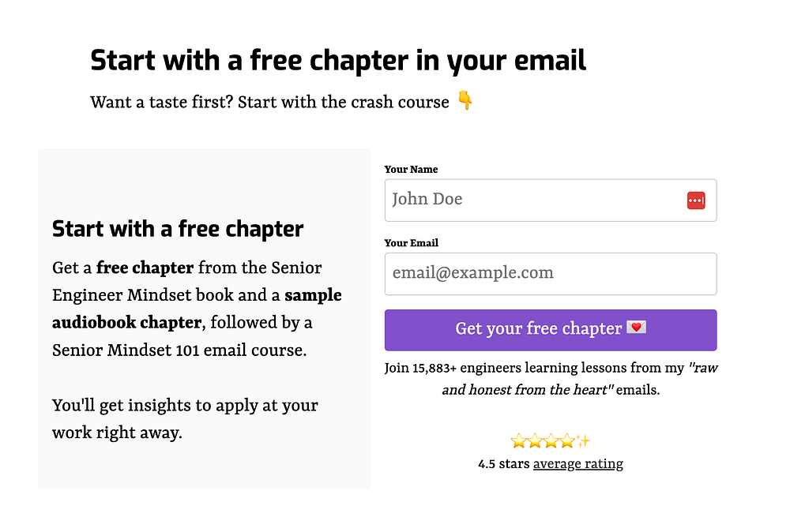Click the pointing-down finger emoji
790x532 pixels.
465,101
